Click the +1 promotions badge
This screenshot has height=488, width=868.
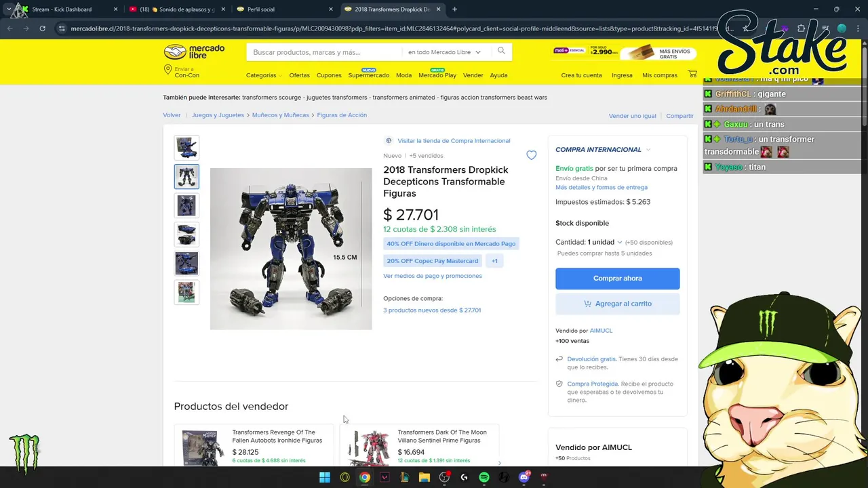click(x=494, y=261)
